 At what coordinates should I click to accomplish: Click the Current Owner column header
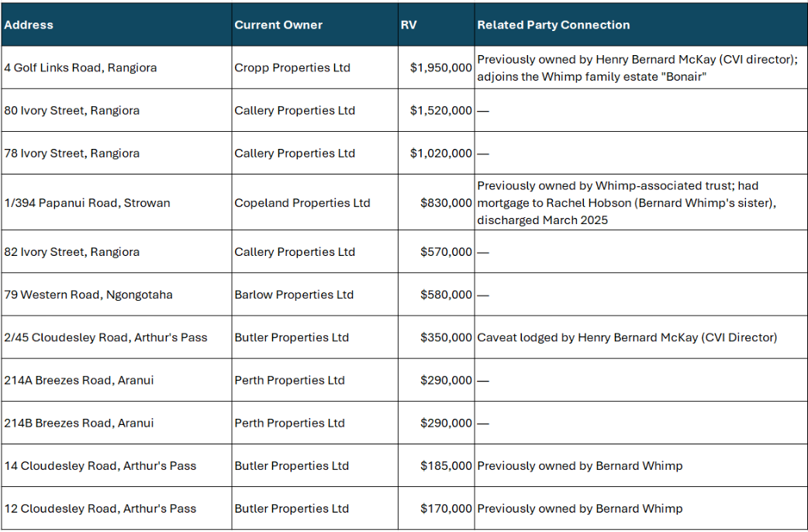tap(278, 25)
